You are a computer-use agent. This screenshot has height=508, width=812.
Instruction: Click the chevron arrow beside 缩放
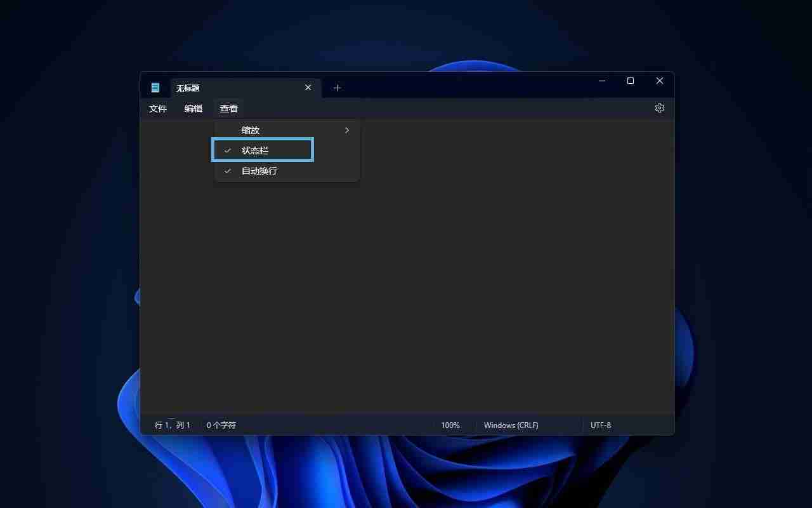point(346,130)
